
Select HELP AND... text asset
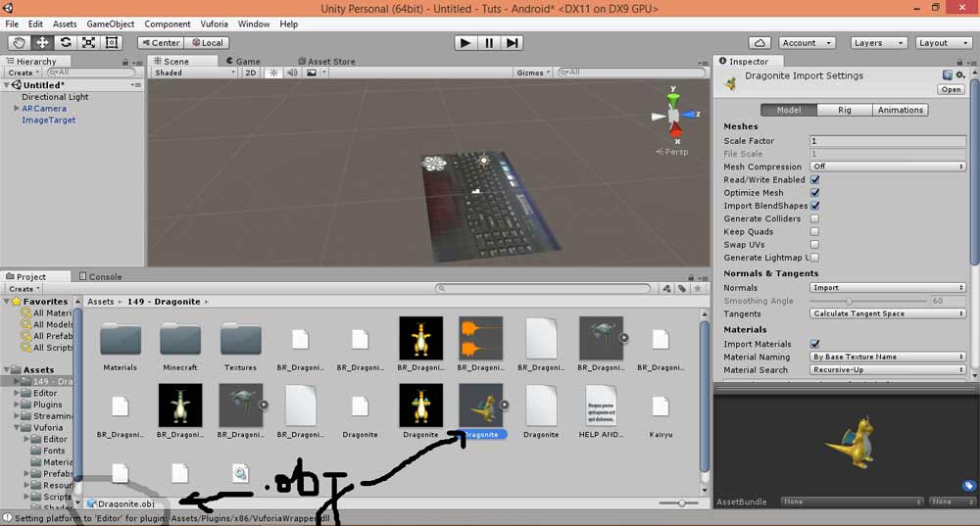(x=601, y=411)
